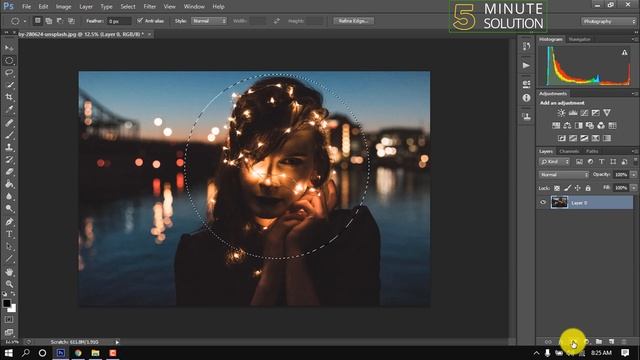
Task: Open the Select menu
Action: pyautogui.click(x=128, y=7)
